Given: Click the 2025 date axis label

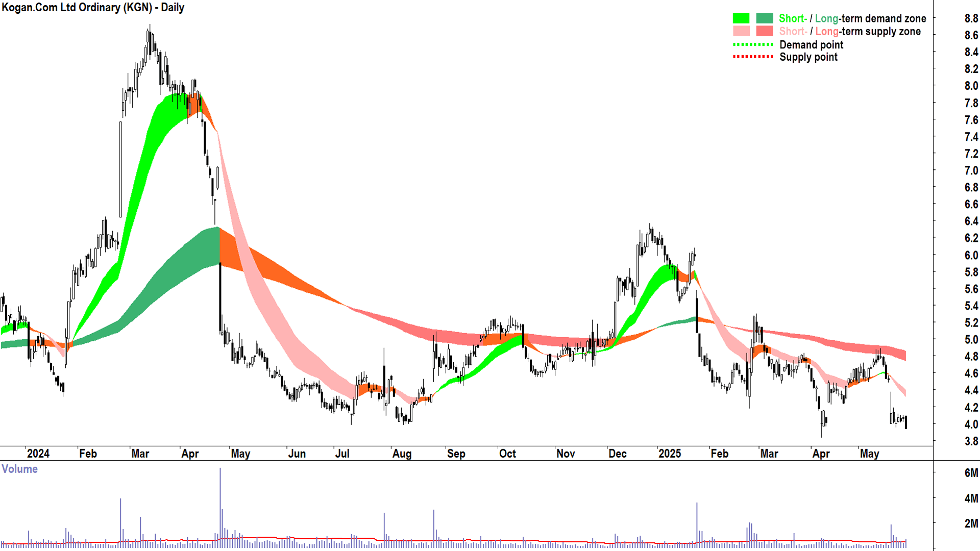Looking at the screenshot, I should pyautogui.click(x=669, y=454).
